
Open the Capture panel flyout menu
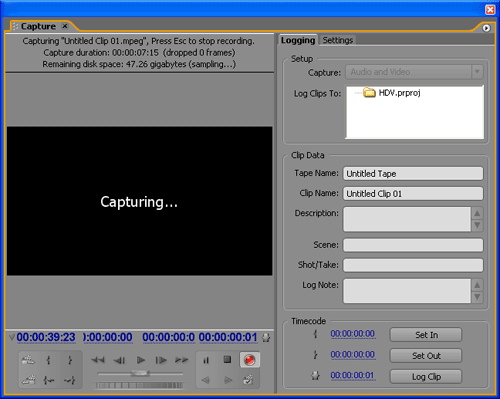point(486,28)
